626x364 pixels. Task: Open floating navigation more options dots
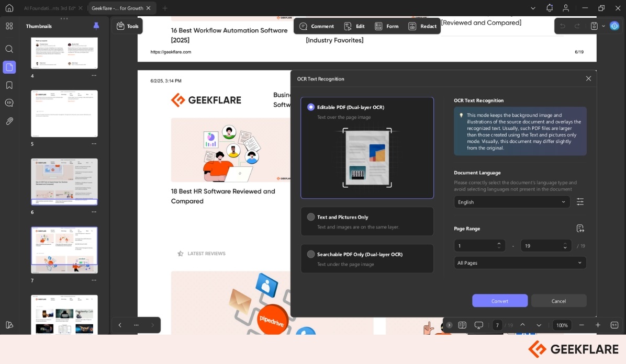click(136, 325)
